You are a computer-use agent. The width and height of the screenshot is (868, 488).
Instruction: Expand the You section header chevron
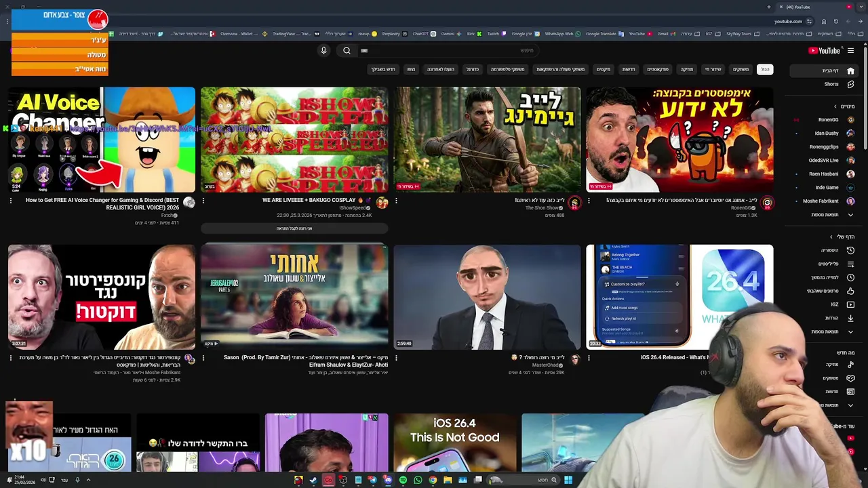831,237
